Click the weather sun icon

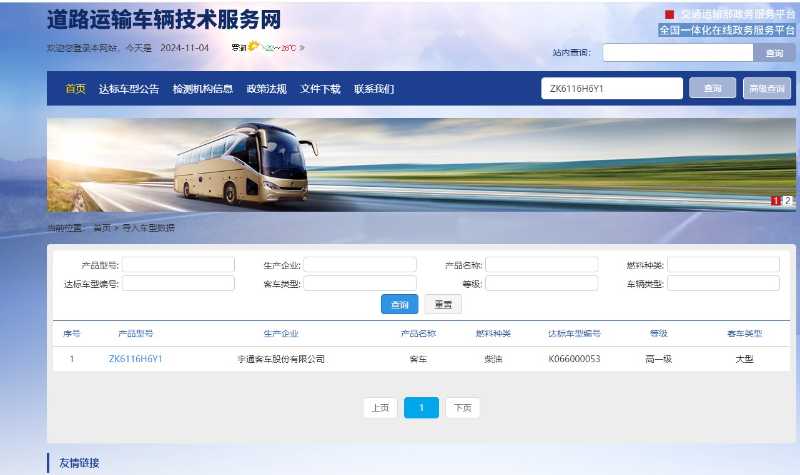click(254, 46)
